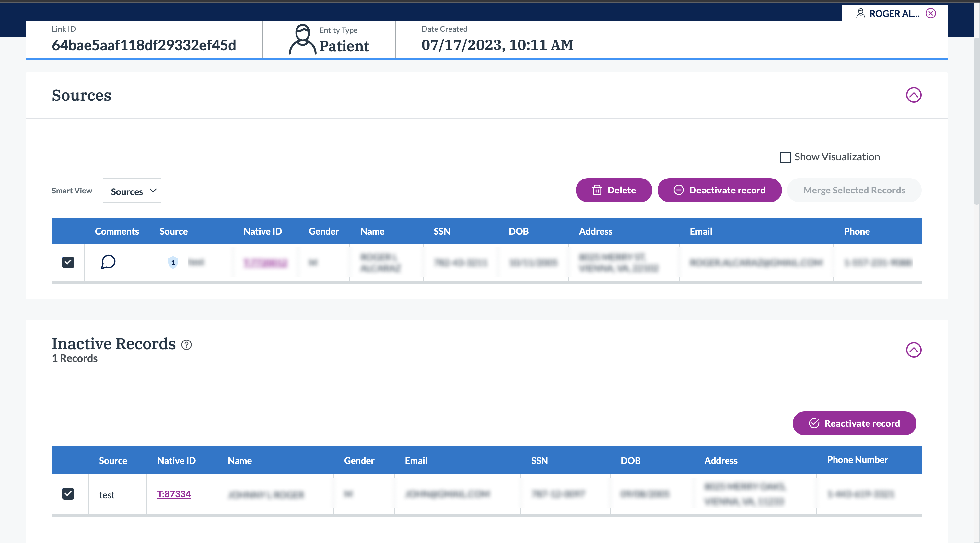980x543 pixels.
Task: Open the blurred Native ID link in Sources
Action: coord(266,263)
